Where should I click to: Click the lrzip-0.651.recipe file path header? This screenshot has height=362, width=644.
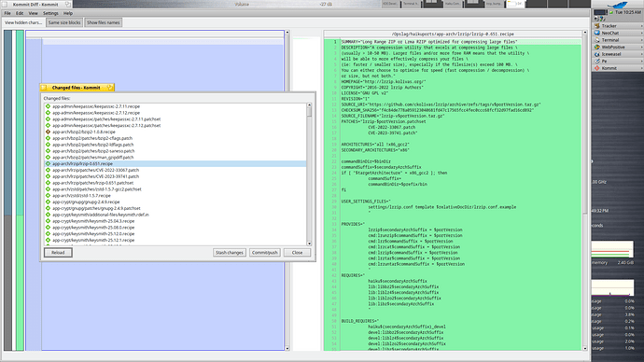click(x=453, y=35)
